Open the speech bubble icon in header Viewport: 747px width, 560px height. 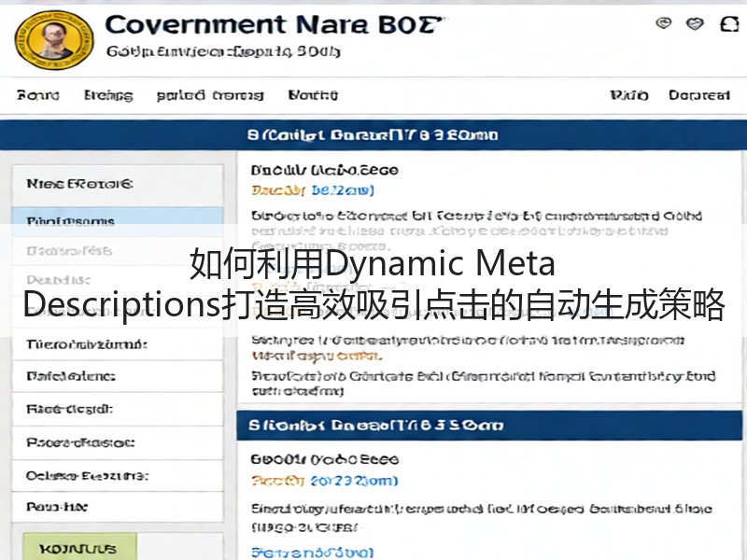[664, 22]
